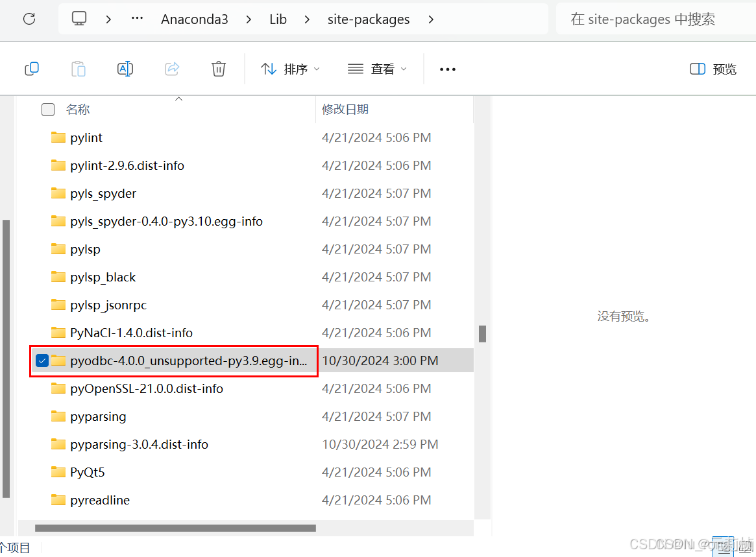The width and height of the screenshot is (756, 557).
Task: Uncheck the pyodbc-4.0.0_unsupported folder checkbox
Action: [42, 361]
